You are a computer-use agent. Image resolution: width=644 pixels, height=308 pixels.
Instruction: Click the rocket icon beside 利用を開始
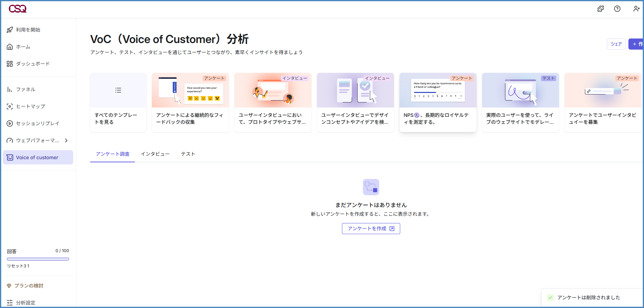(10, 30)
